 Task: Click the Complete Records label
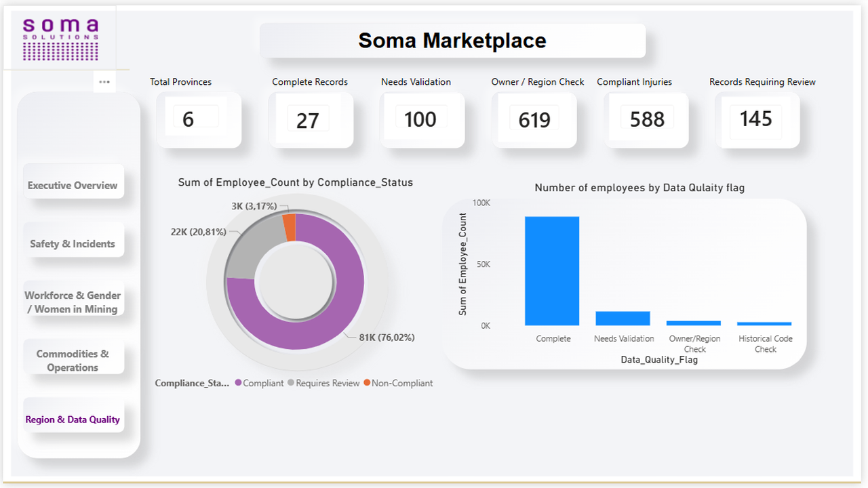310,82
